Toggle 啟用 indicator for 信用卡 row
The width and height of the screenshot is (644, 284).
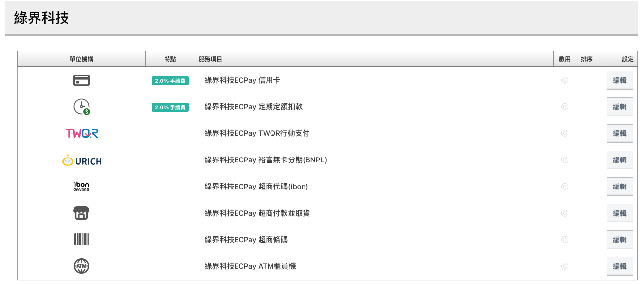[x=565, y=80]
